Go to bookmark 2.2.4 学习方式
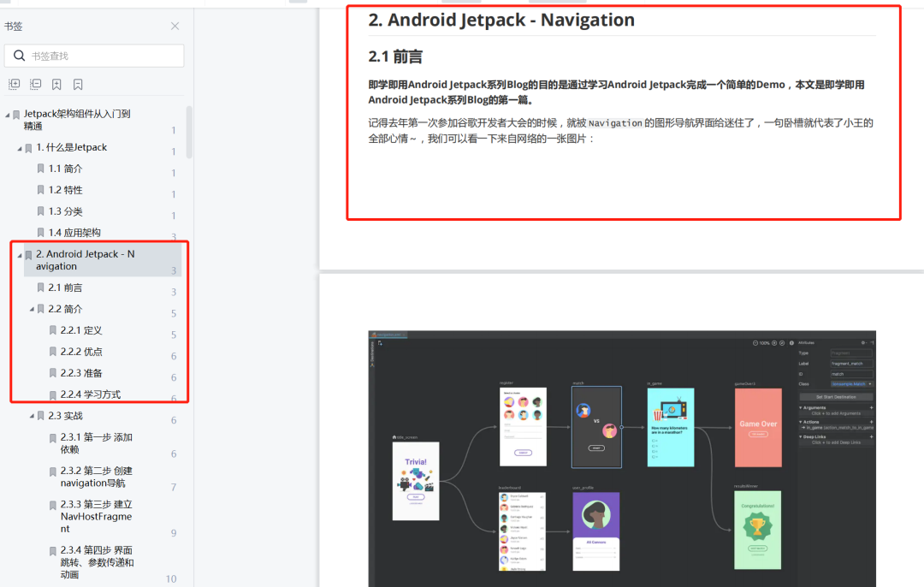The width and height of the screenshot is (924, 587). [x=90, y=394]
